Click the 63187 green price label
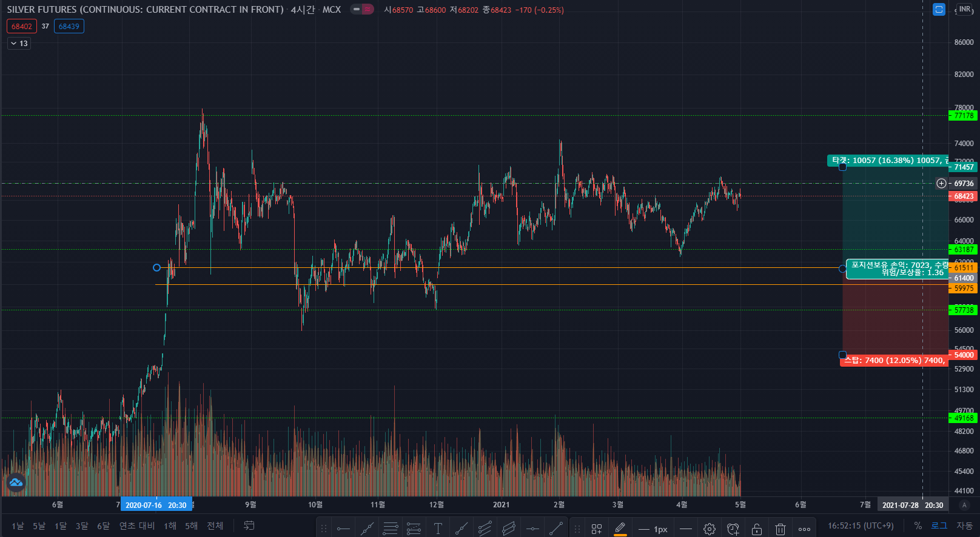This screenshot has width=980, height=537. (963, 249)
